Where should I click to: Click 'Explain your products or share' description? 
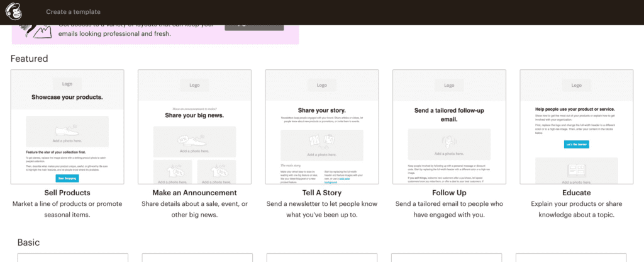tap(577, 209)
